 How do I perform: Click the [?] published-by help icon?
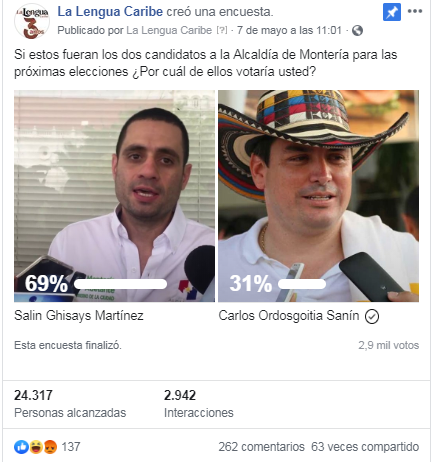[x=222, y=30]
